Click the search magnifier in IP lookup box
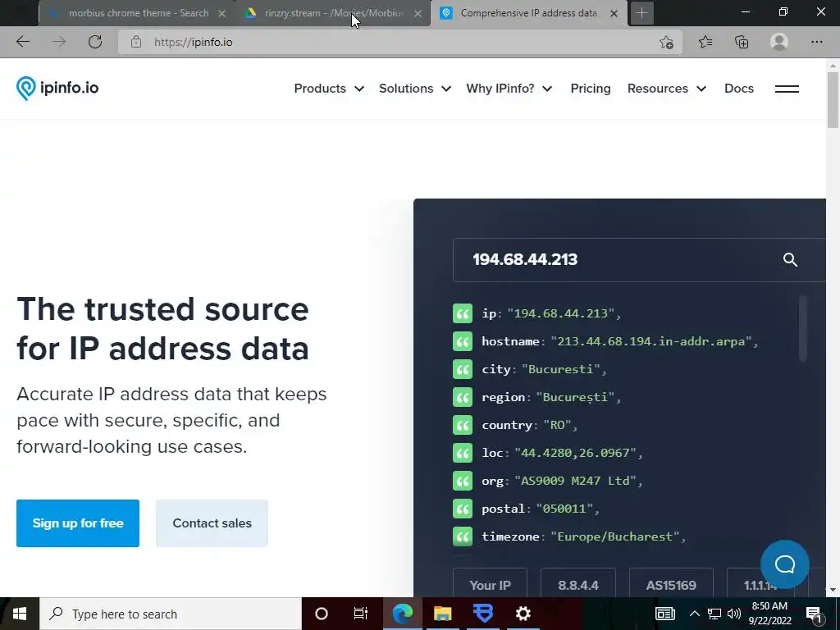The image size is (840, 630). pyautogui.click(x=790, y=260)
